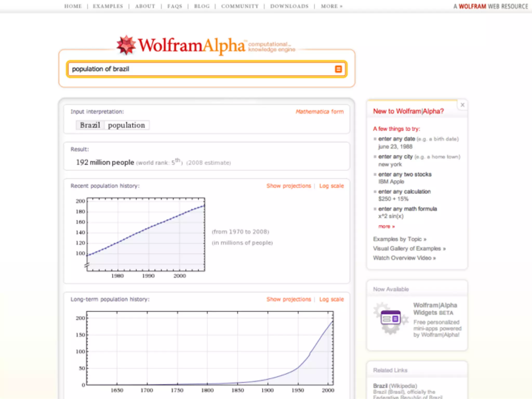
Task: Click Watch Overview Video link
Action: coord(404,258)
